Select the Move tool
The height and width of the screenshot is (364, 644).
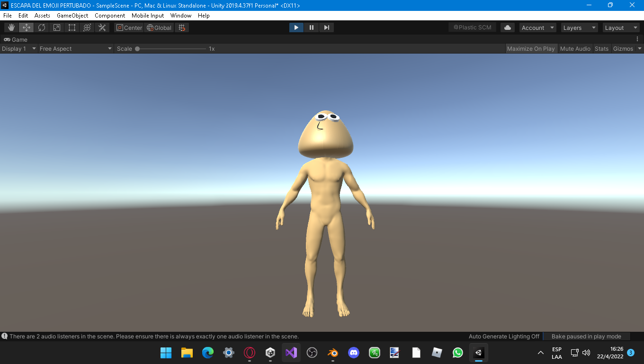point(27,27)
